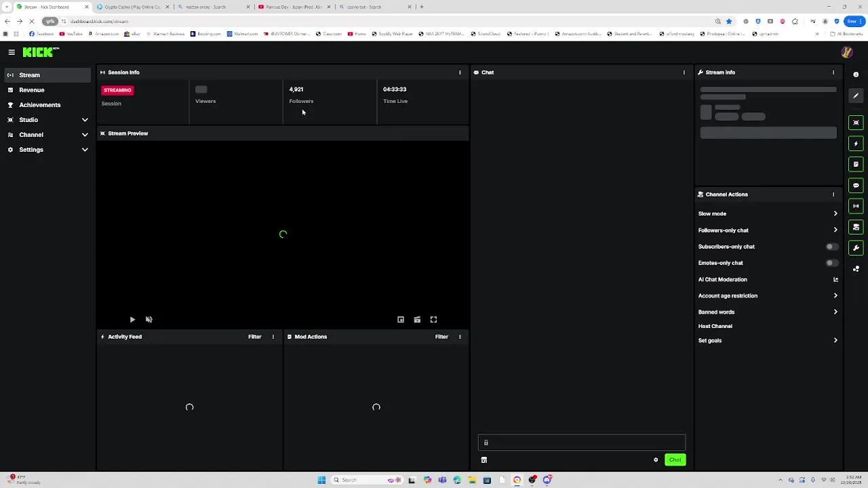Screen dimensions: 868x488
Task: Open the hamburger menu beside Kick logo
Action: tap(12, 52)
